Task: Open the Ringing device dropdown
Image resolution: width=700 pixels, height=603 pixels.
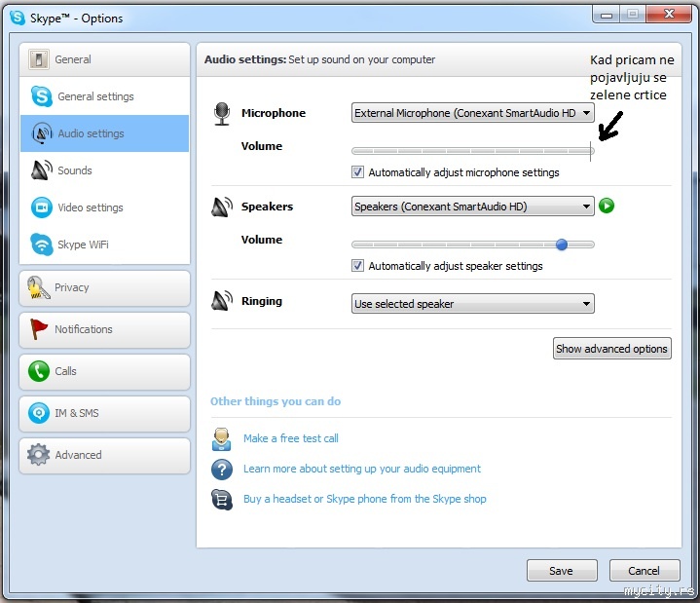Action: [x=473, y=304]
